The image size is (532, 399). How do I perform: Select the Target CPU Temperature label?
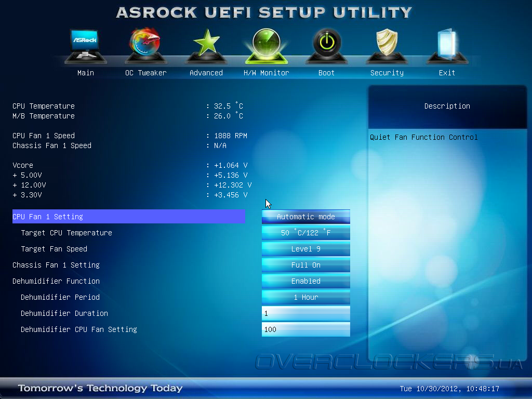pyautogui.click(x=66, y=233)
